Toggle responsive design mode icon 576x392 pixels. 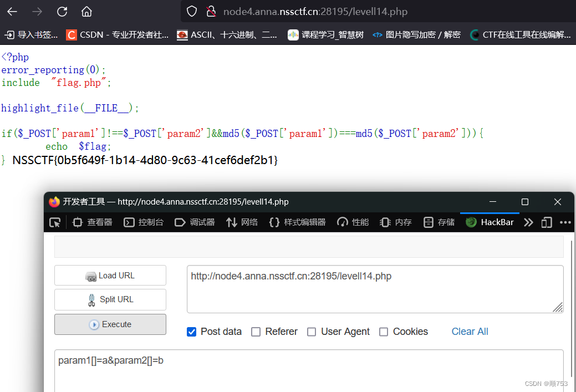tap(547, 222)
